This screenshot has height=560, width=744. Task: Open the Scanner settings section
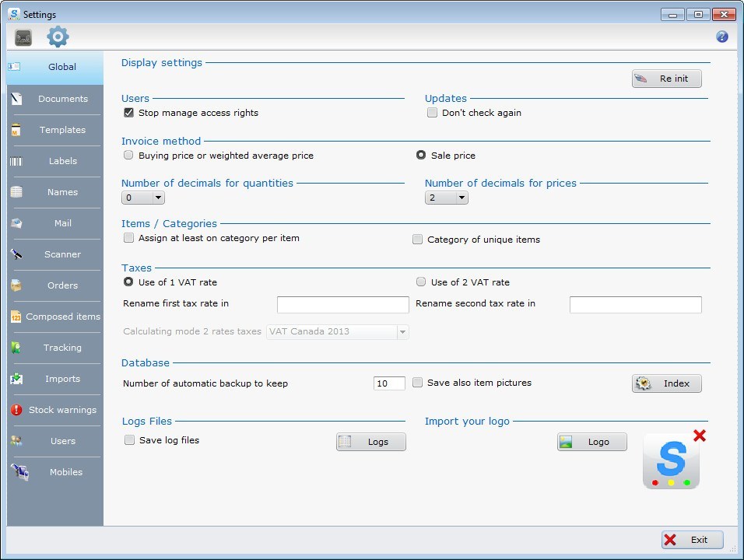[x=61, y=254]
